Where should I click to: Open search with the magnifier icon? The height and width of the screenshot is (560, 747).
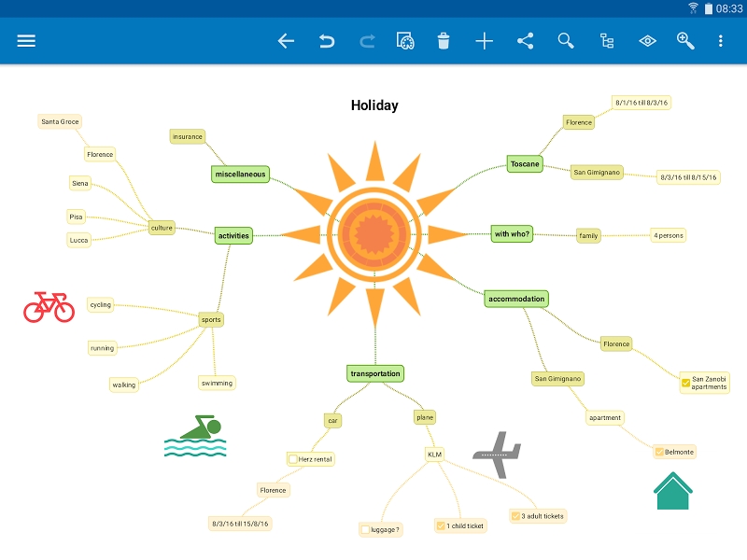click(566, 41)
